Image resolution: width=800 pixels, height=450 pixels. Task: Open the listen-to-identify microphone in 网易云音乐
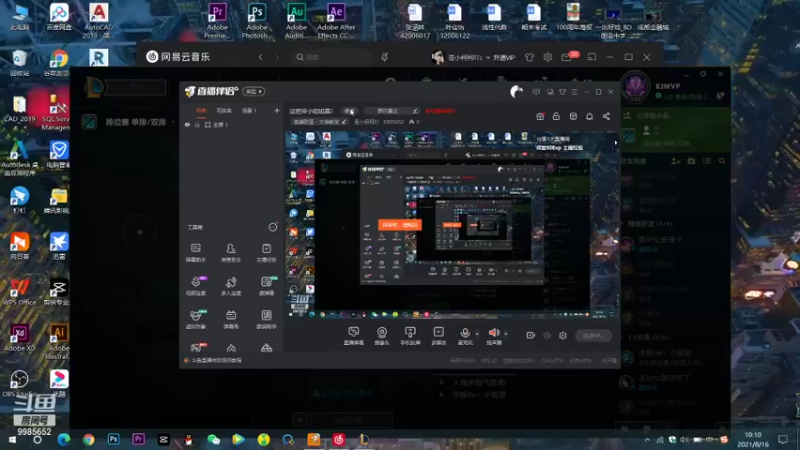coord(385,57)
